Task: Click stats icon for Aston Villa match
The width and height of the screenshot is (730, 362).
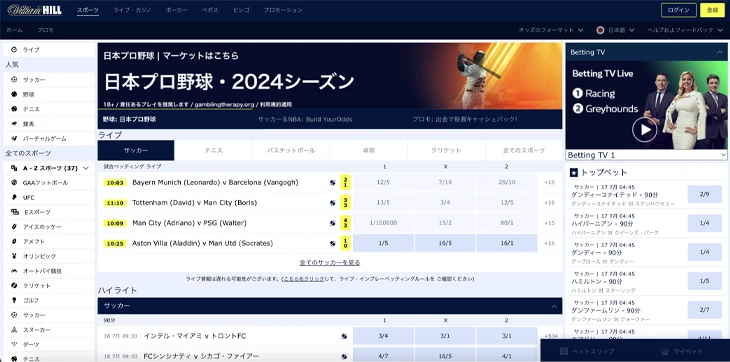Action: coord(332,243)
